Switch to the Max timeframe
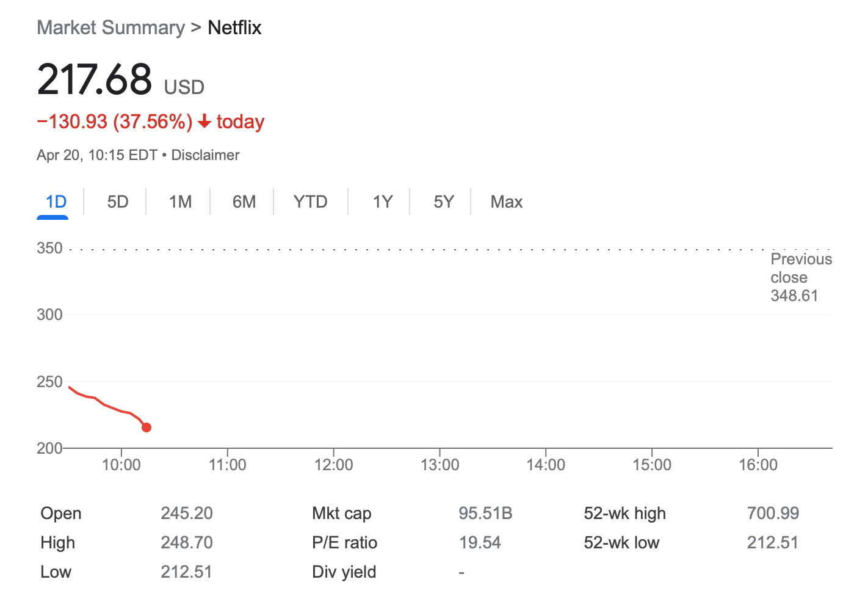 point(506,202)
